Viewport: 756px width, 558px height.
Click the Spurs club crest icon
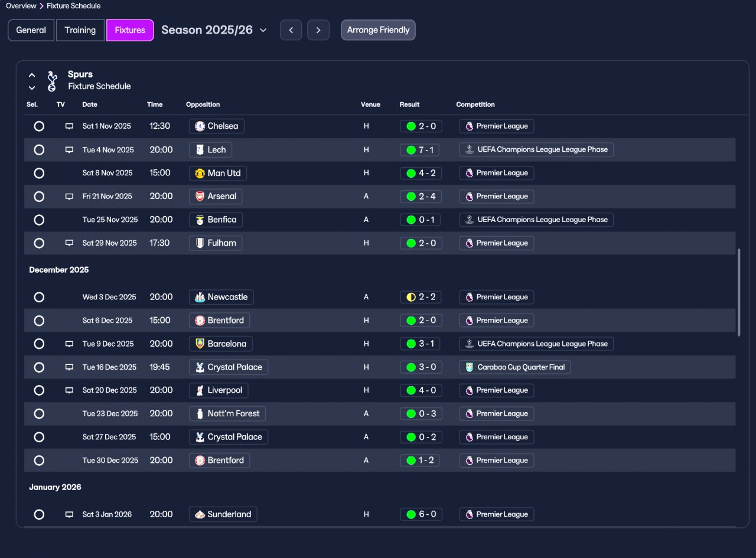[x=52, y=81]
